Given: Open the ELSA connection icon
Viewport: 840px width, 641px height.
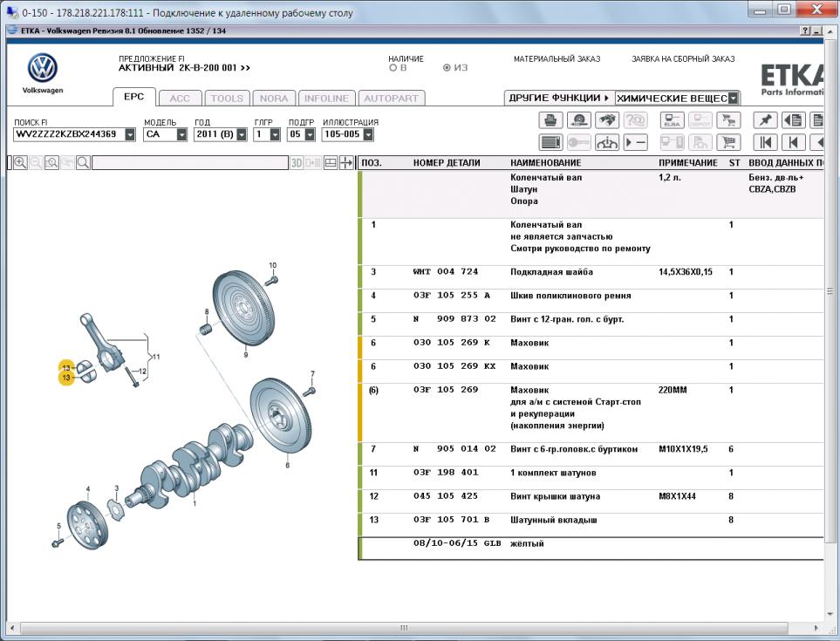Looking at the screenshot, I should pos(672,120).
